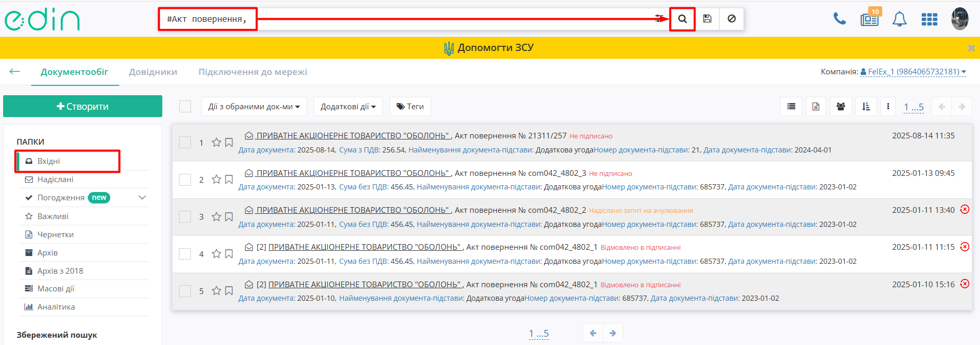Open the phone support icon
Image resolution: width=980 pixels, height=345 pixels.
pos(840,19)
